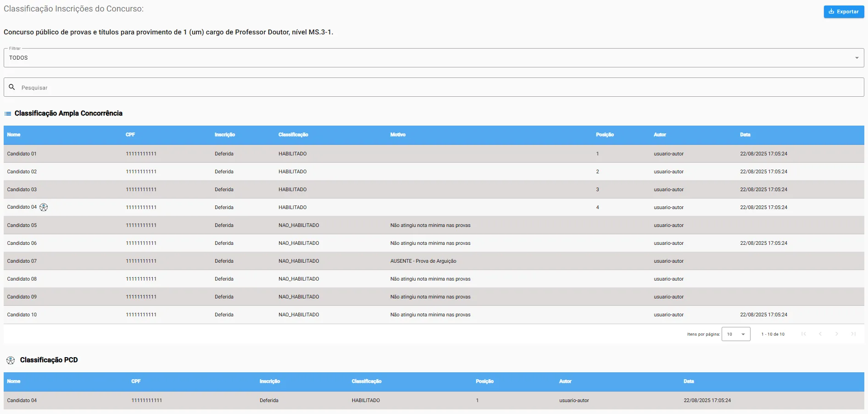Sort by Posição column in Ampla Concorrência table

point(604,135)
